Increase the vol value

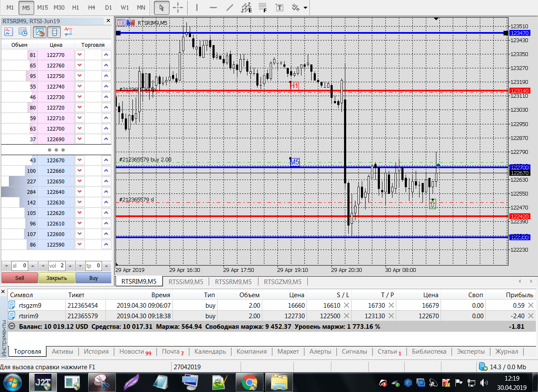click(x=71, y=266)
